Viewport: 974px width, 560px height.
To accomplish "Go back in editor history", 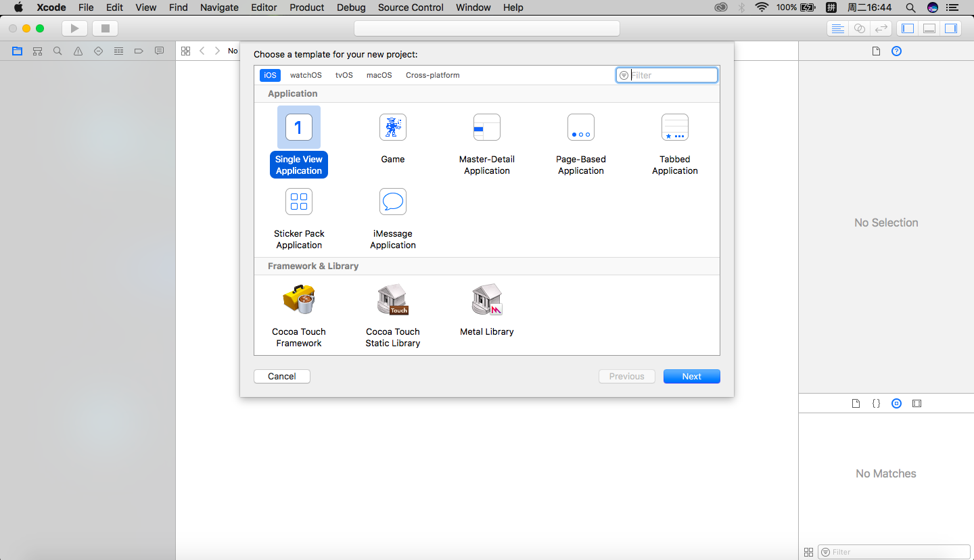I will coord(202,51).
